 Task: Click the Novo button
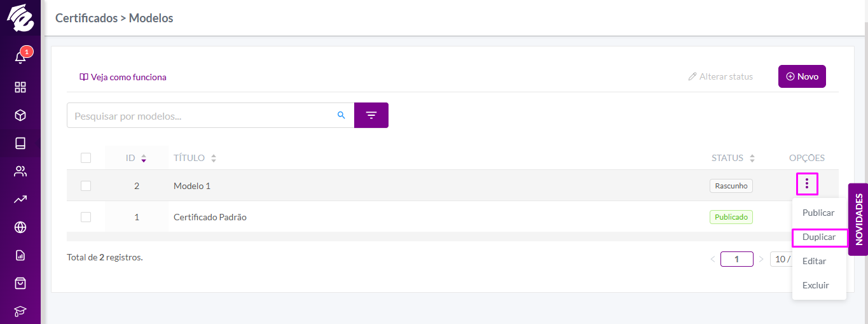point(802,76)
